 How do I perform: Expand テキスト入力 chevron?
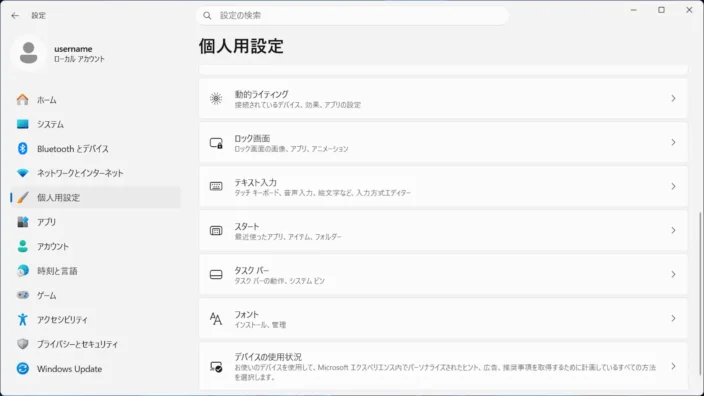[673, 186]
